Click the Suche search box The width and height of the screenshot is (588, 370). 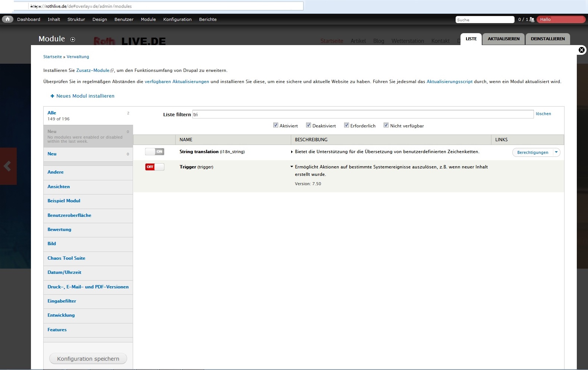pos(485,19)
